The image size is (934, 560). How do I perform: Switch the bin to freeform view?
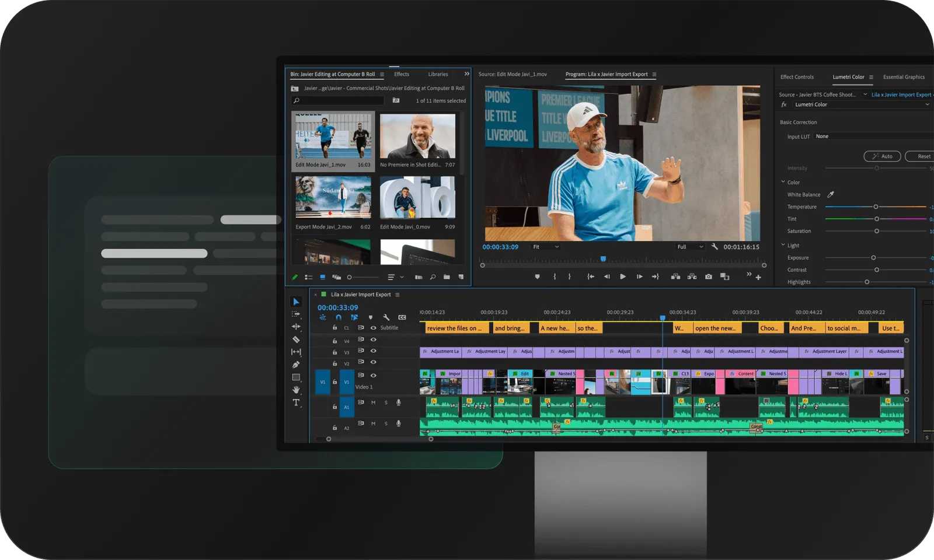click(x=337, y=277)
